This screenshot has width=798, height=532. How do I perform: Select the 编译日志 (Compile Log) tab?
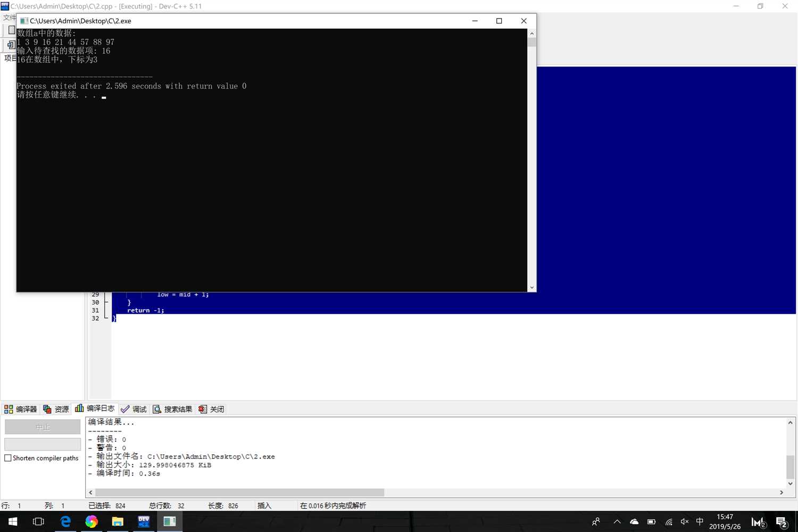(95, 409)
